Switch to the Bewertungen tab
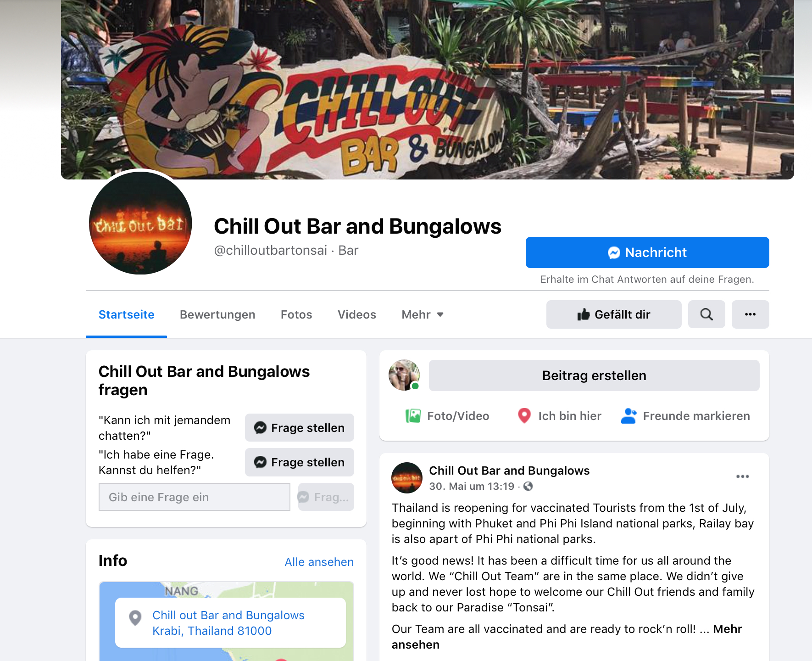The width and height of the screenshot is (812, 661). pos(217,314)
